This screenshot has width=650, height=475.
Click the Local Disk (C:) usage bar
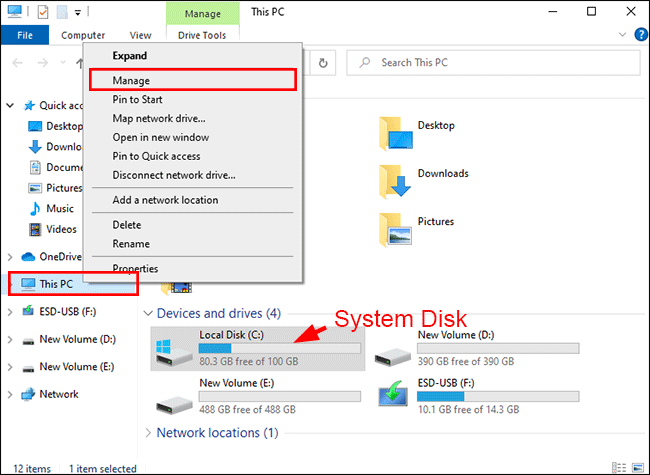click(x=279, y=348)
